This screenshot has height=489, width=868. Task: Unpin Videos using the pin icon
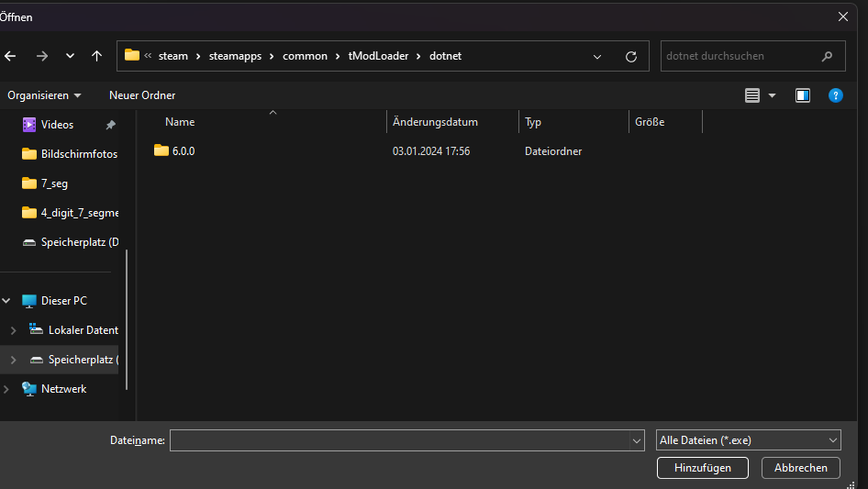tap(111, 125)
